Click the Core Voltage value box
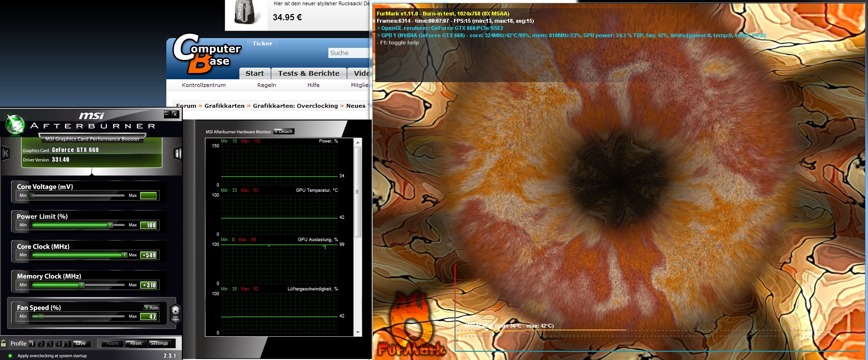Screen dimensions: 868x360 [148, 196]
